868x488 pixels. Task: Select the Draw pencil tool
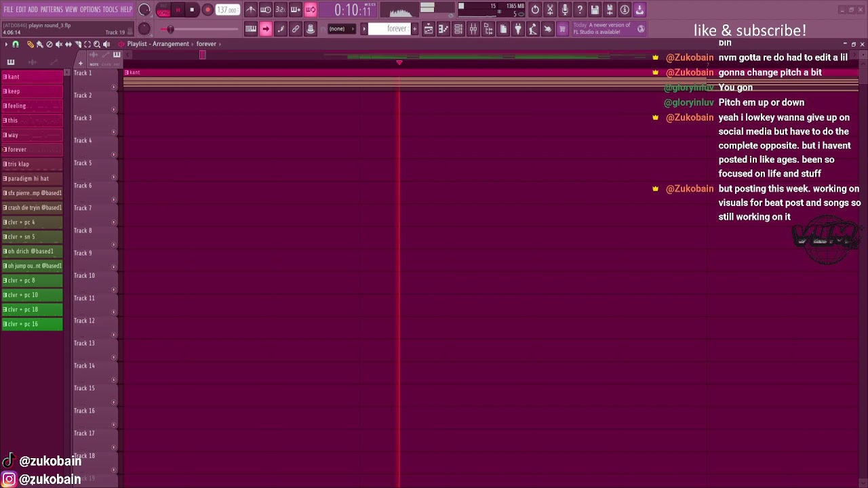[31, 44]
